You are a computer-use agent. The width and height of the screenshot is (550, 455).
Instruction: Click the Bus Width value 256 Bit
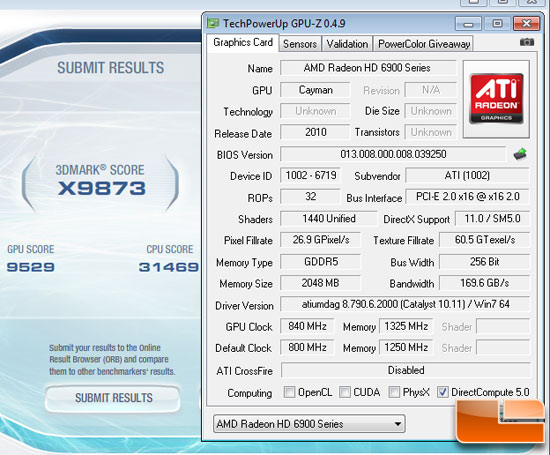(x=484, y=262)
